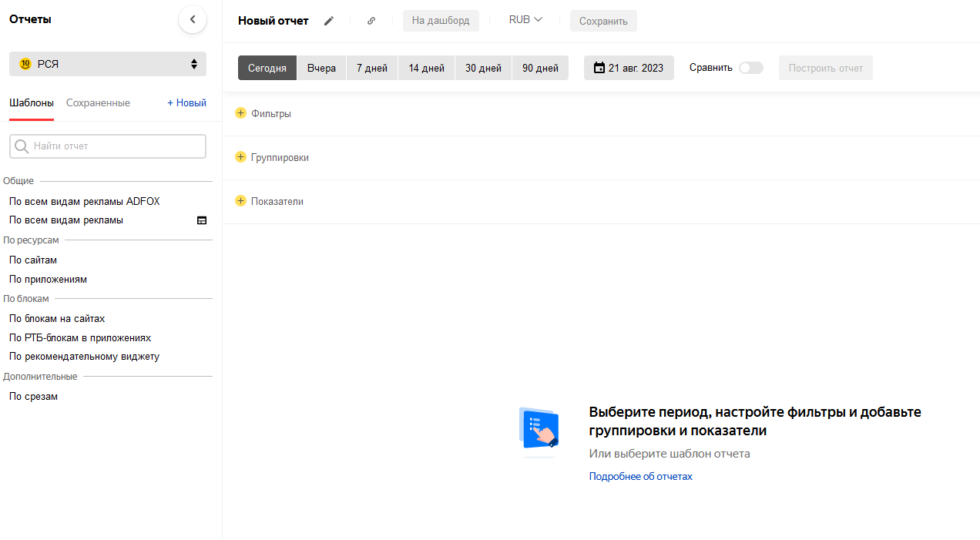This screenshot has width=980, height=540.
Task: Click the calendar icon in date picker
Action: [x=599, y=68]
